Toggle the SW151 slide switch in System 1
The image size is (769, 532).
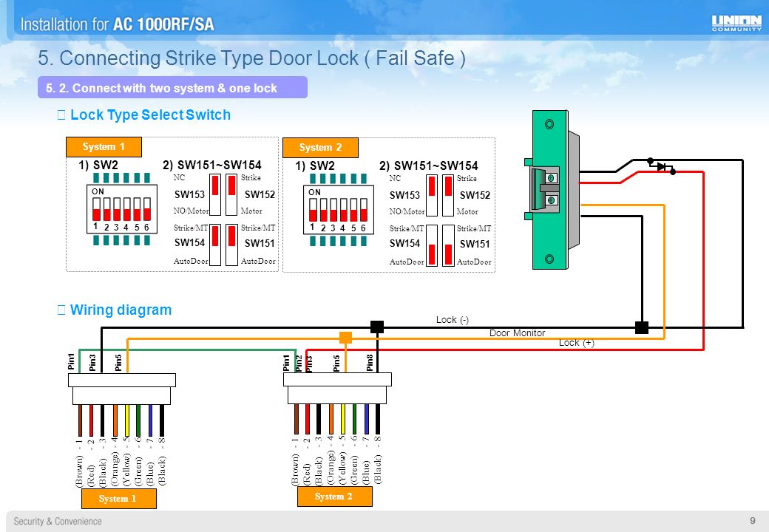(231, 245)
